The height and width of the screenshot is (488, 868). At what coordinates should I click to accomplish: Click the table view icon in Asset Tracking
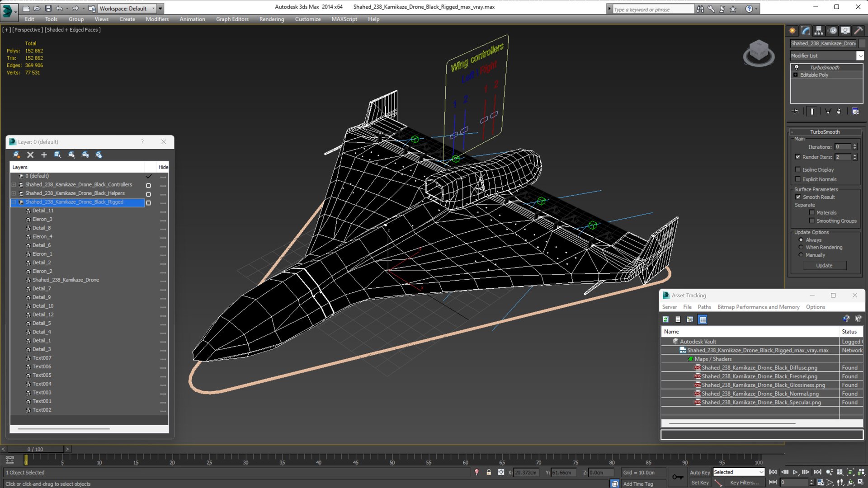(x=703, y=319)
